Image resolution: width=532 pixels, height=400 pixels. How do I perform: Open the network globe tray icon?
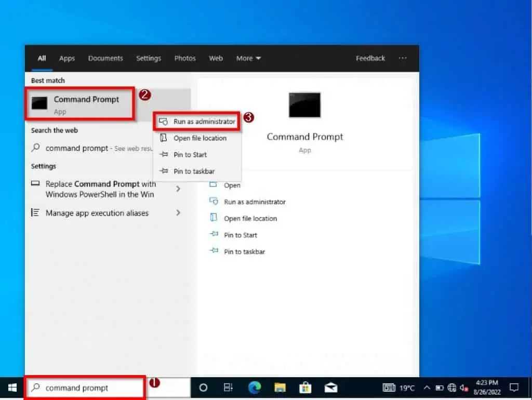(451, 388)
